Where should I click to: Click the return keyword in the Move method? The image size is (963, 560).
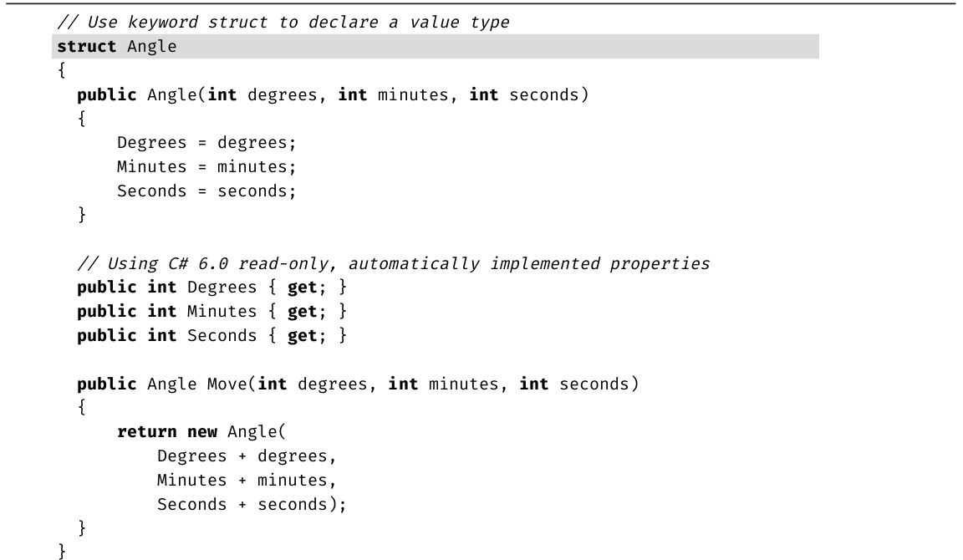coord(147,432)
